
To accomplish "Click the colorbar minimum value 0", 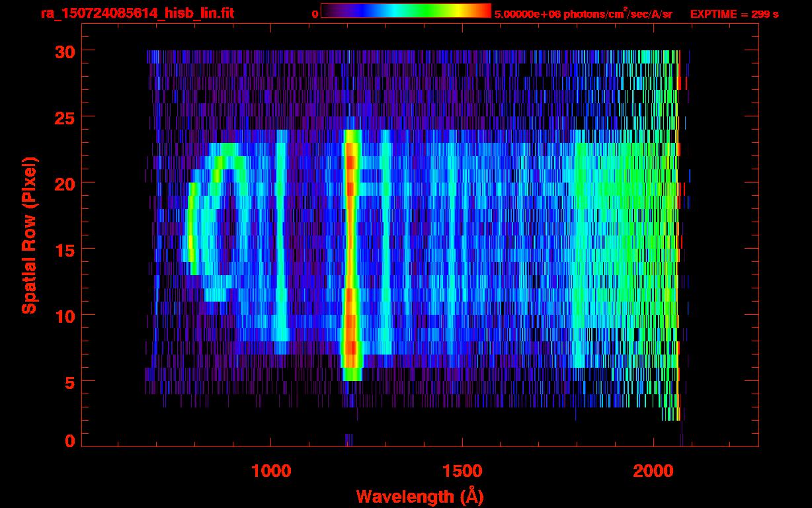I will (315, 14).
